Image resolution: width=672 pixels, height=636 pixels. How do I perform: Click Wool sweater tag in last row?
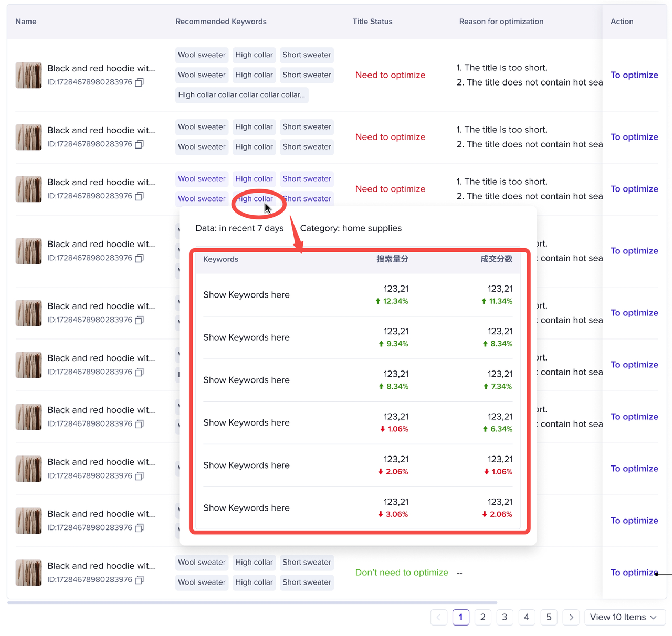pyautogui.click(x=202, y=563)
